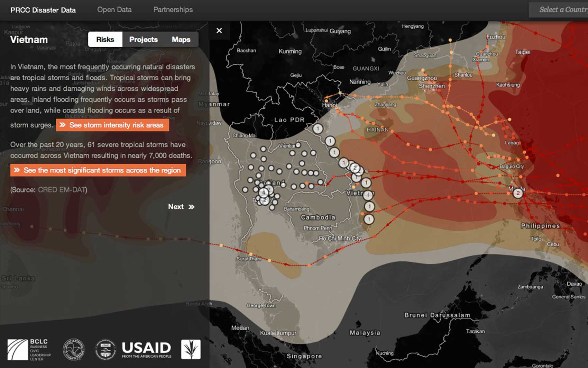Show the most significant storms across region
The image size is (588, 368).
tap(98, 170)
